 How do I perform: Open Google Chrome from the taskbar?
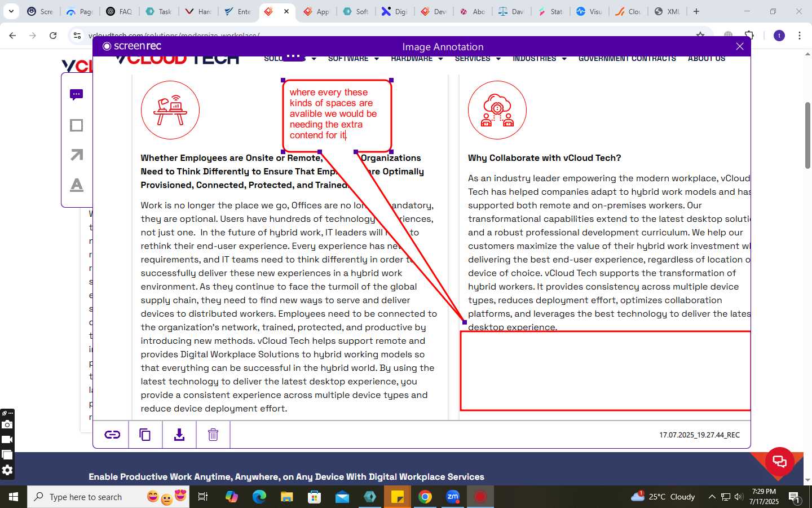tap(425, 497)
